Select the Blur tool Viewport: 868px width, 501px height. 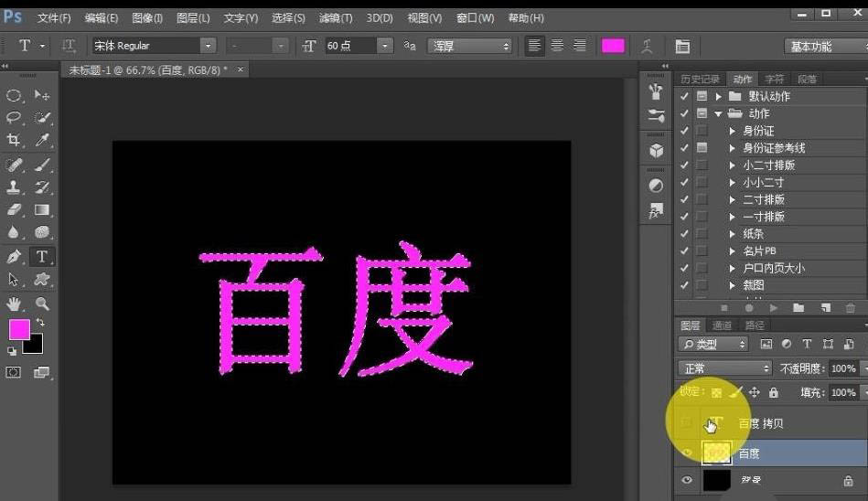[14, 232]
